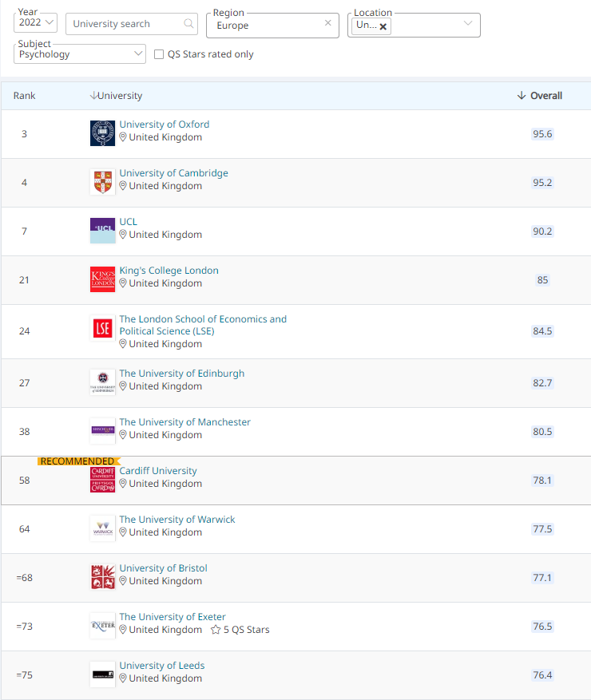The width and height of the screenshot is (591, 700).
Task: Open the London School of Economics link
Action: (203, 325)
